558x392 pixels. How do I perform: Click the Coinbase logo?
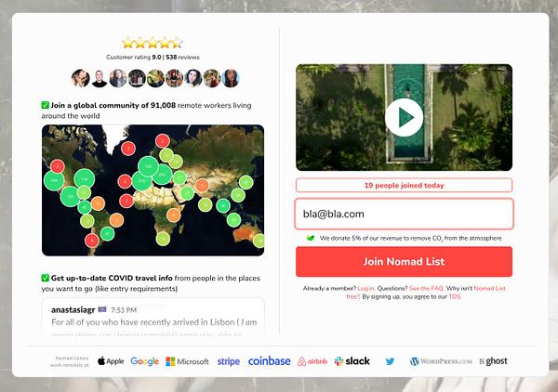click(x=269, y=361)
